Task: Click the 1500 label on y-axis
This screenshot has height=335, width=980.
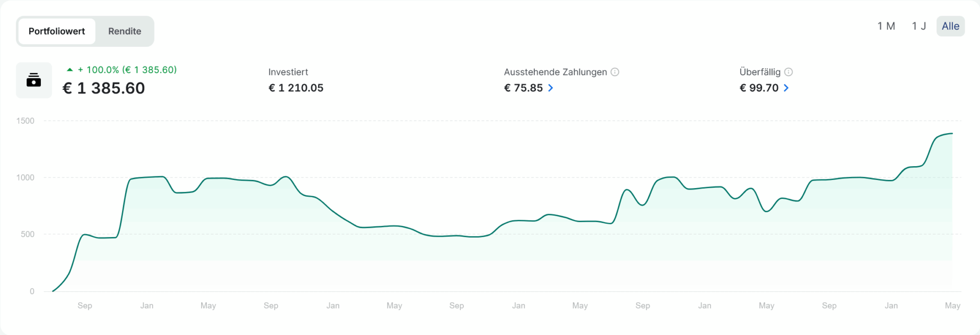Action: pos(25,121)
